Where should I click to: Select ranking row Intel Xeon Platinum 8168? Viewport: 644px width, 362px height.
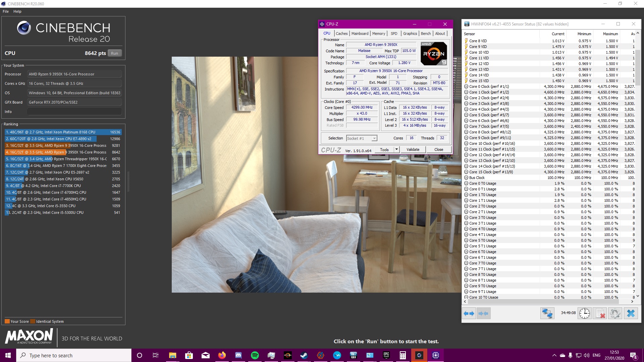click(63, 132)
